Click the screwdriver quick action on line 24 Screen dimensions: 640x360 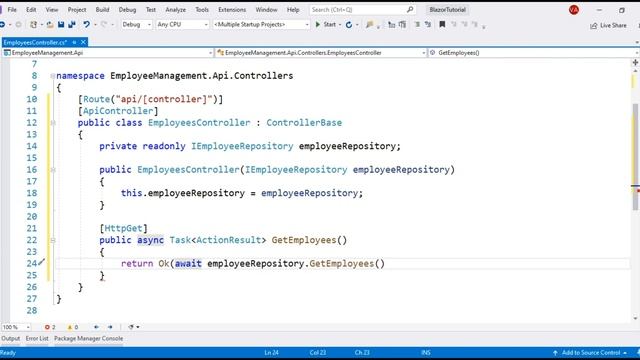coord(41,263)
